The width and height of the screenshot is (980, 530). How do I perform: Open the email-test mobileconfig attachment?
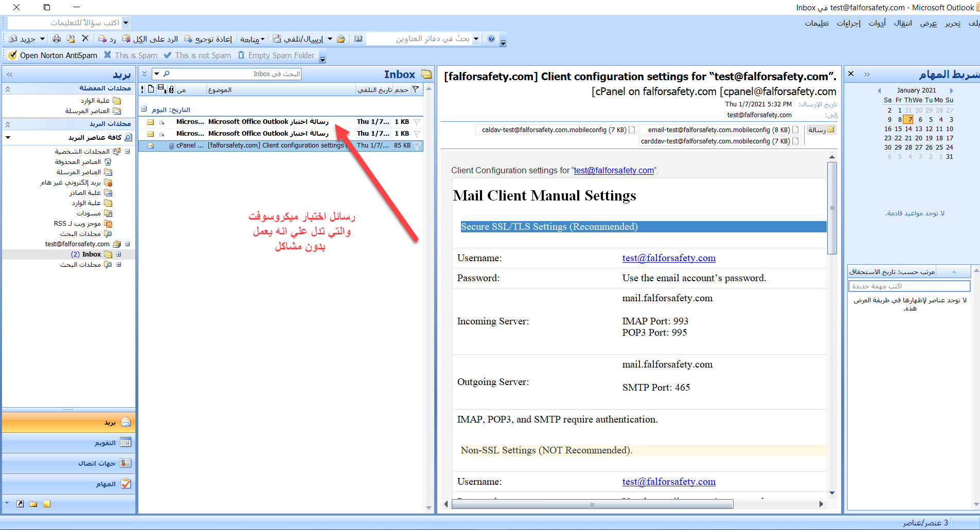click(719, 130)
